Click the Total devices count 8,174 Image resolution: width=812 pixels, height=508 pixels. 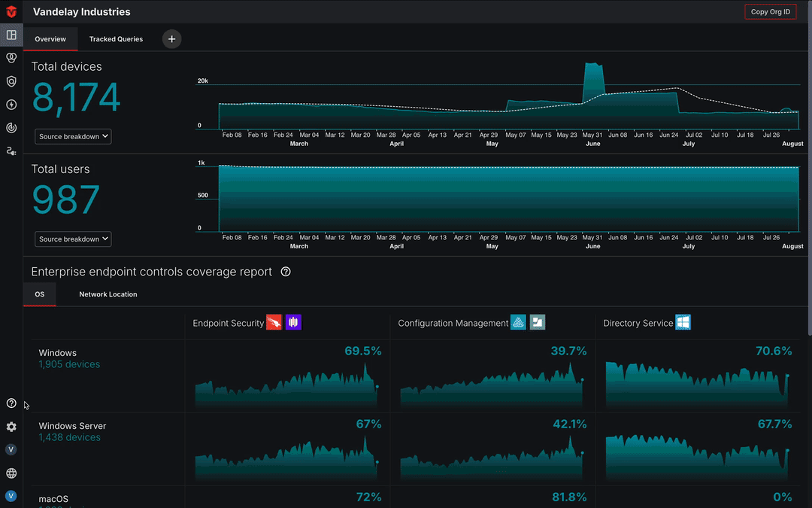click(76, 97)
